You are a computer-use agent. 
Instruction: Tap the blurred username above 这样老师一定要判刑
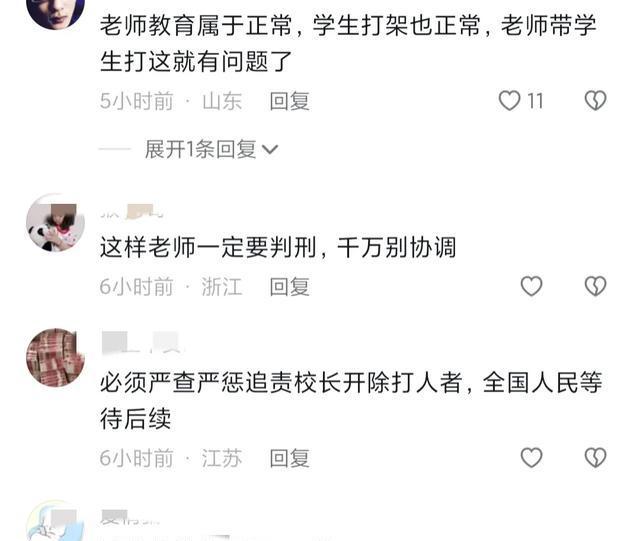(132, 211)
